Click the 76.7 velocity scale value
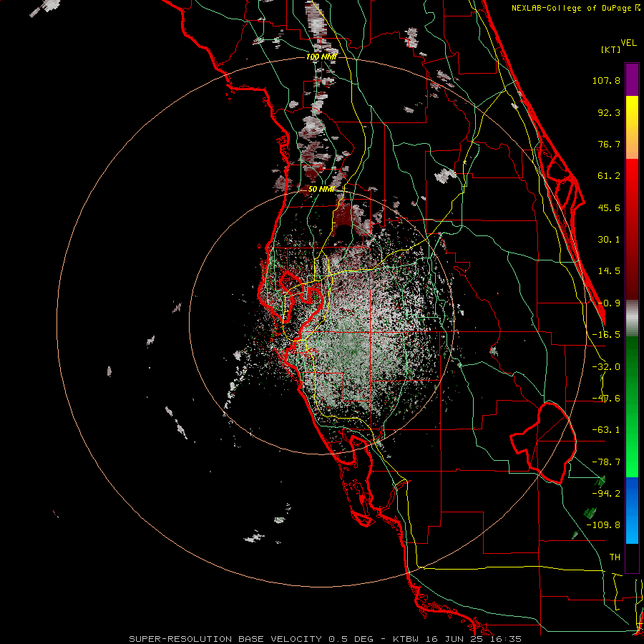644x644 pixels. click(609, 144)
